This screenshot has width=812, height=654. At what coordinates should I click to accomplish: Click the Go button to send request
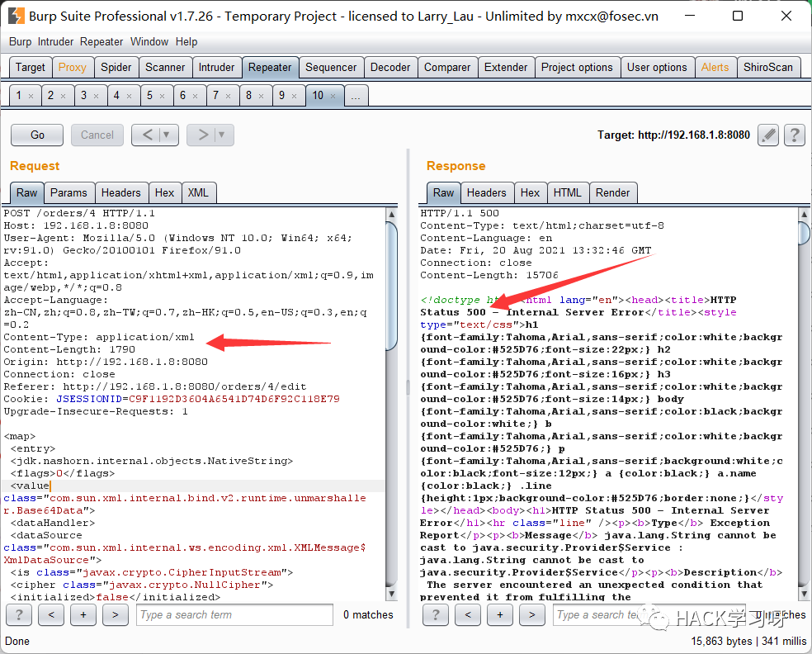click(x=37, y=135)
